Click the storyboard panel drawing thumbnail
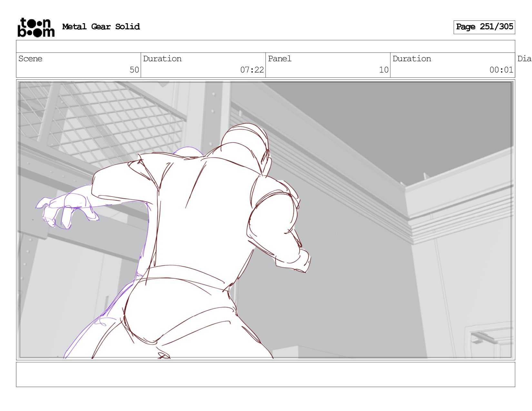The height and width of the screenshot is (411, 532). 265,220
